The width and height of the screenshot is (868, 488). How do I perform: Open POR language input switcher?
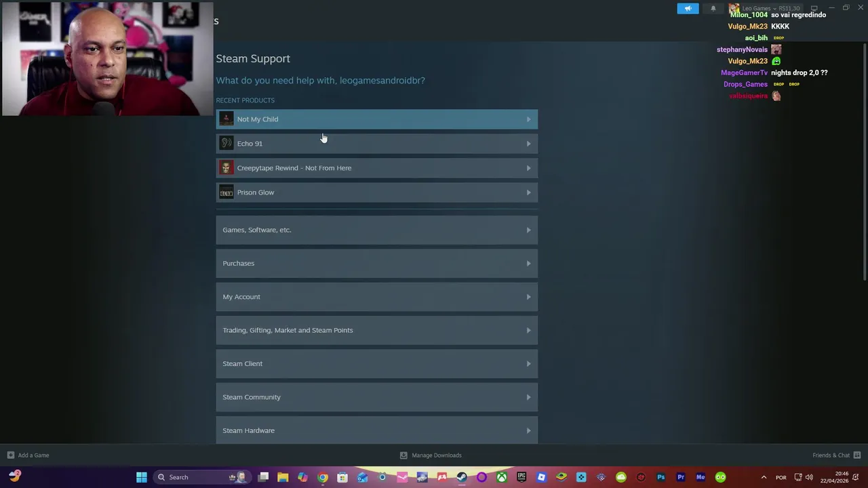coord(781,477)
